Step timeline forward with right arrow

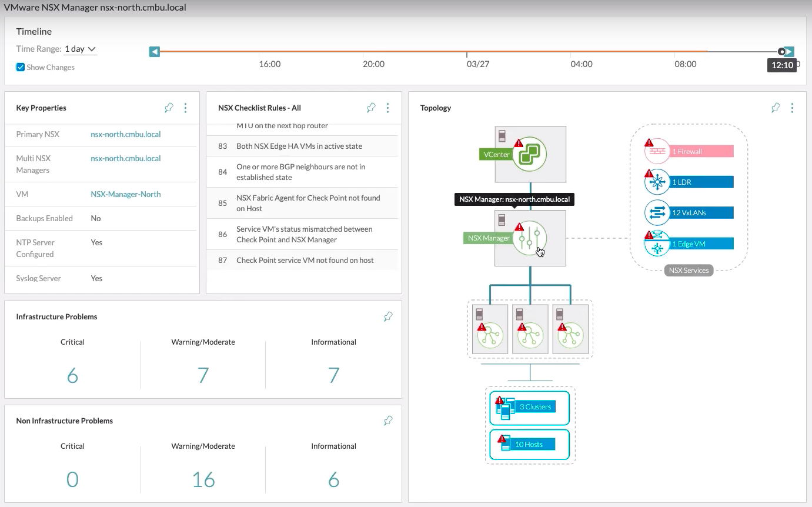[x=790, y=52]
